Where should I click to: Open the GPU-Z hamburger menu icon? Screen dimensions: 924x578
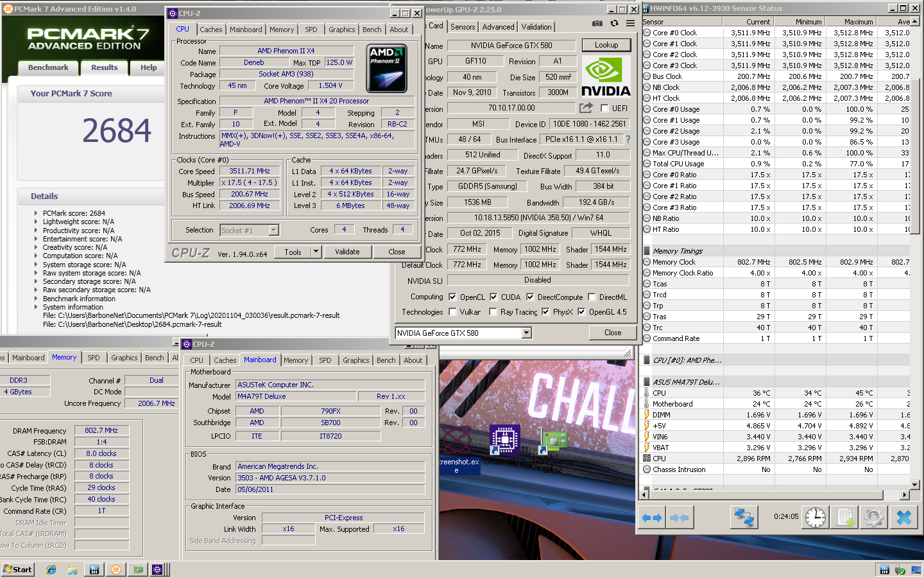pos(630,24)
